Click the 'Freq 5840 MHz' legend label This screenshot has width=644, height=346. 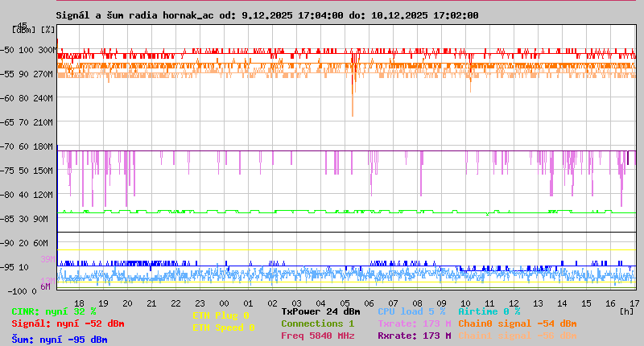318,336
